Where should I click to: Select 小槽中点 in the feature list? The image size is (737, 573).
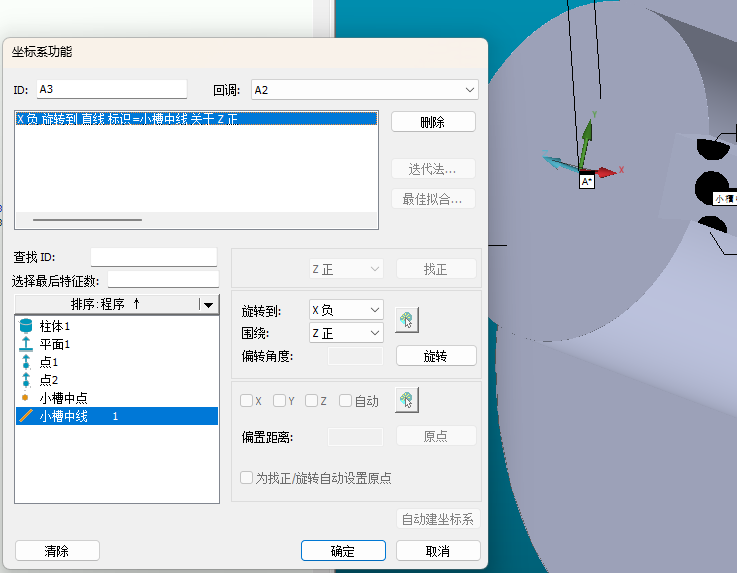[x=117, y=398]
